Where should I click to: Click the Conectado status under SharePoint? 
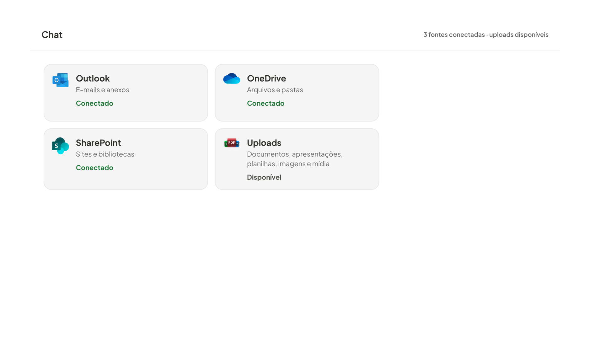[94, 168]
